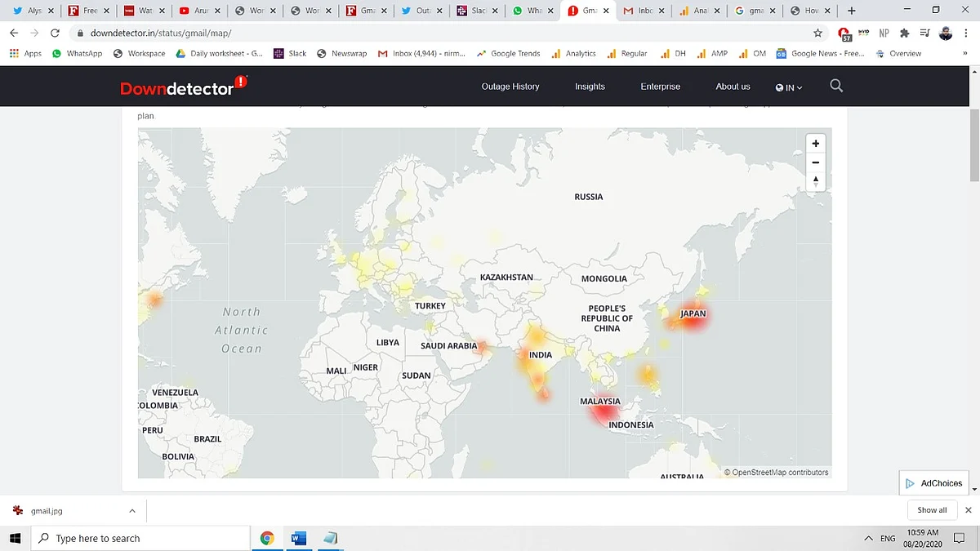Open the Extensions puzzle icon
The height and width of the screenshot is (551, 980).
tap(904, 33)
